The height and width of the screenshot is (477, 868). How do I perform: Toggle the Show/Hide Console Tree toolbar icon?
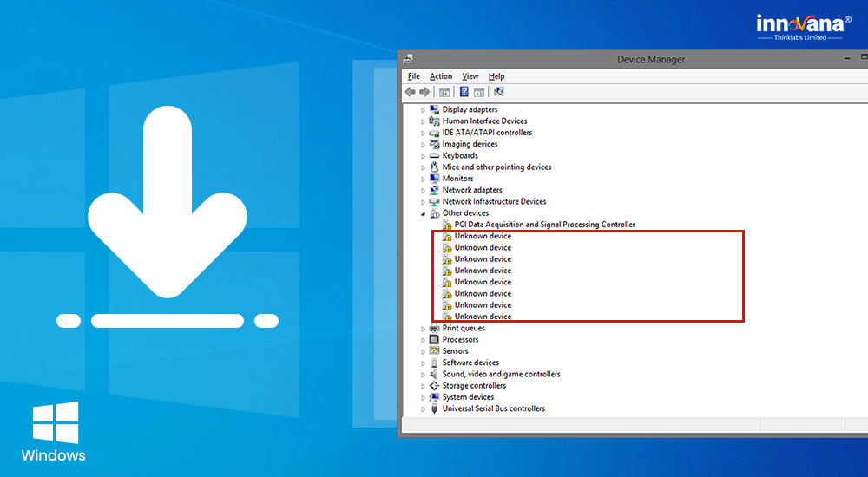pyautogui.click(x=444, y=92)
